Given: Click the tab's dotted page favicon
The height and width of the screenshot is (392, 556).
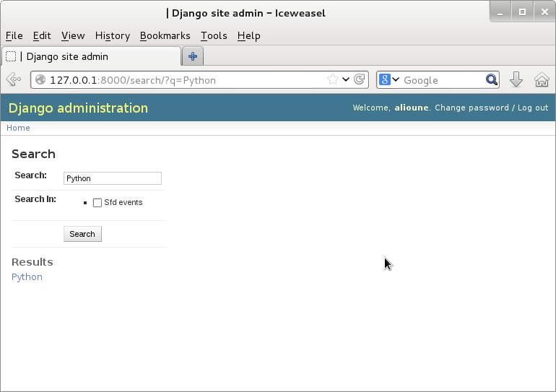Looking at the screenshot, I should point(11,56).
